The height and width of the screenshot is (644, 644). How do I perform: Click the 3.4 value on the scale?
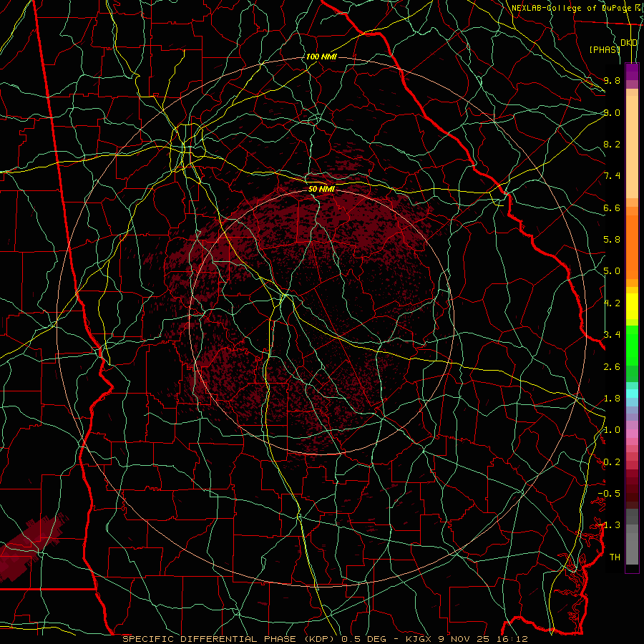(612, 335)
